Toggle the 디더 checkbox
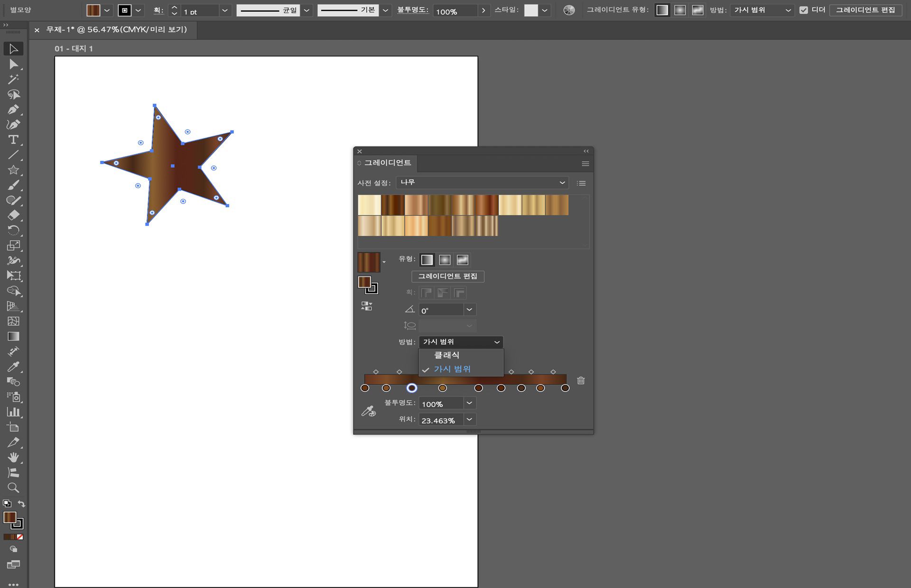Viewport: 911px width, 588px height. (803, 10)
